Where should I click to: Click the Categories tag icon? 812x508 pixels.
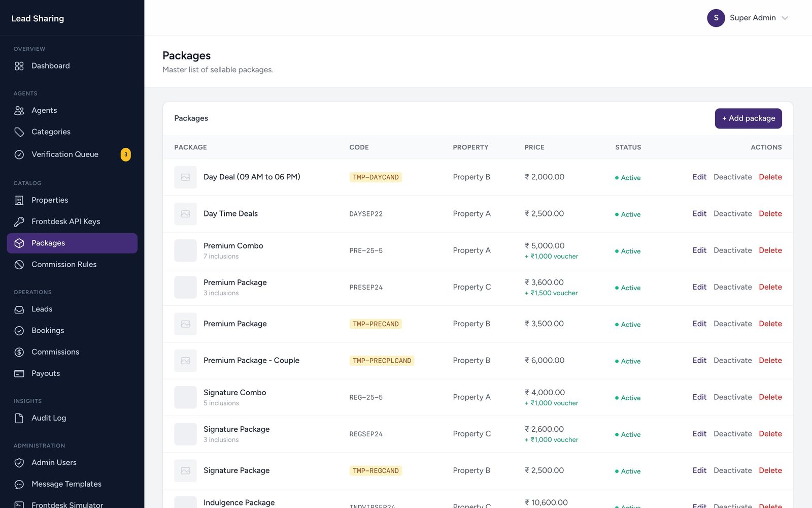coord(19,132)
